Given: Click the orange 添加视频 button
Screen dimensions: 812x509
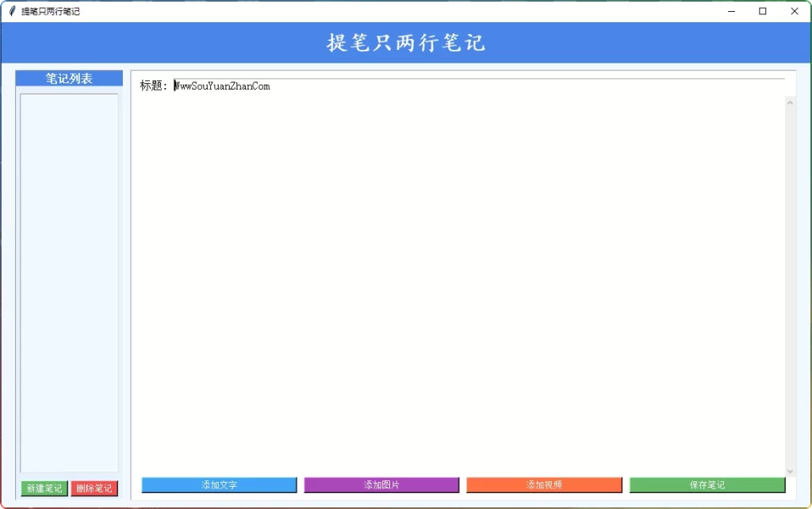Looking at the screenshot, I should coord(544,484).
